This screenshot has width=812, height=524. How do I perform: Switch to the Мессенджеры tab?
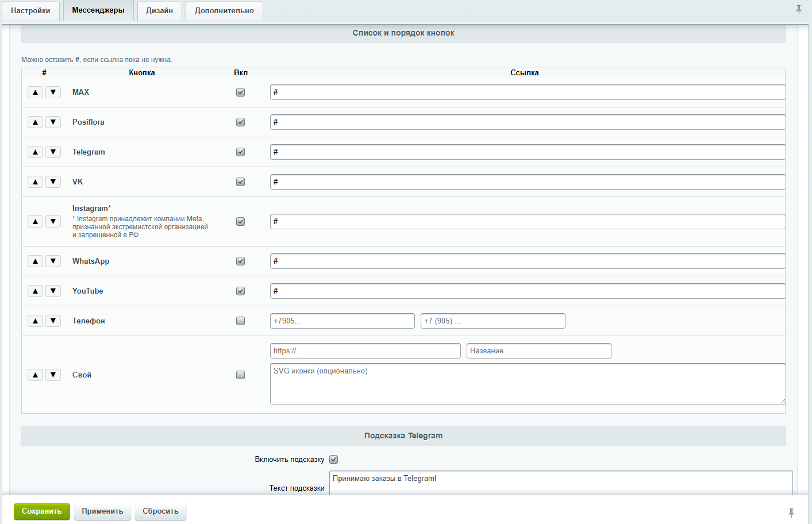tap(98, 10)
